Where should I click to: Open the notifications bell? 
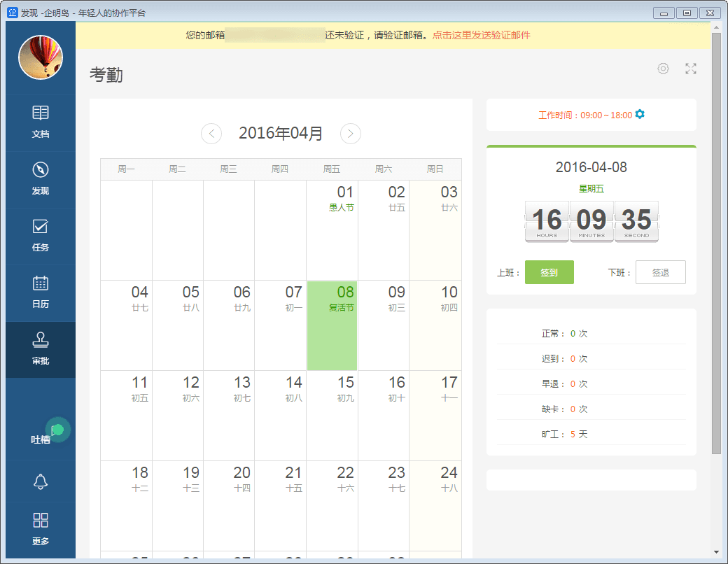point(41,481)
